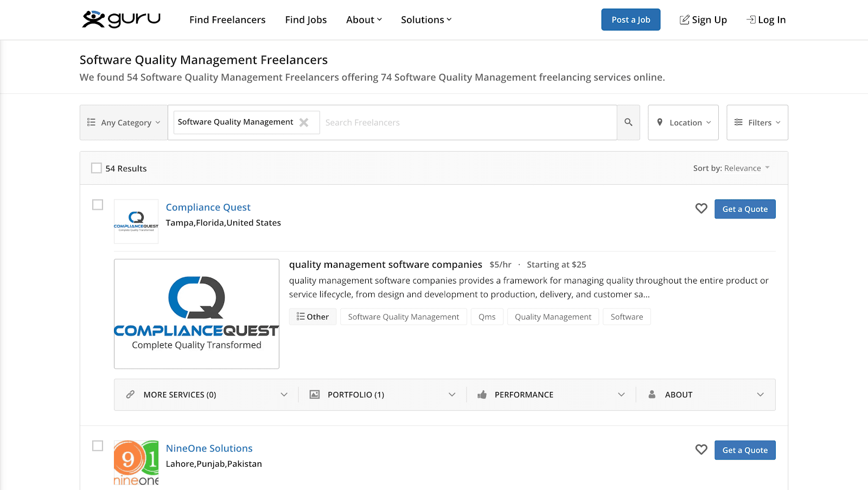Click the Compliance Quest profile logo
Image resolution: width=868 pixels, height=490 pixels.
click(x=136, y=221)
